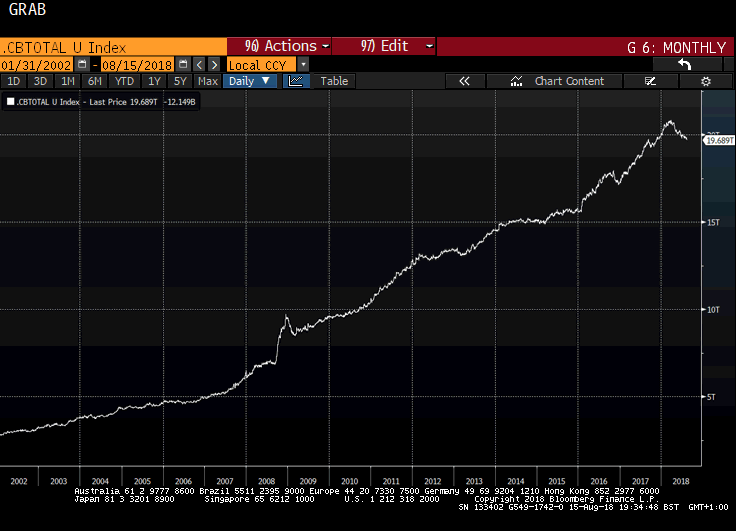Screen dimensions: 736x531
Task: Click the Chart Content chart icon
Action: 516,81
